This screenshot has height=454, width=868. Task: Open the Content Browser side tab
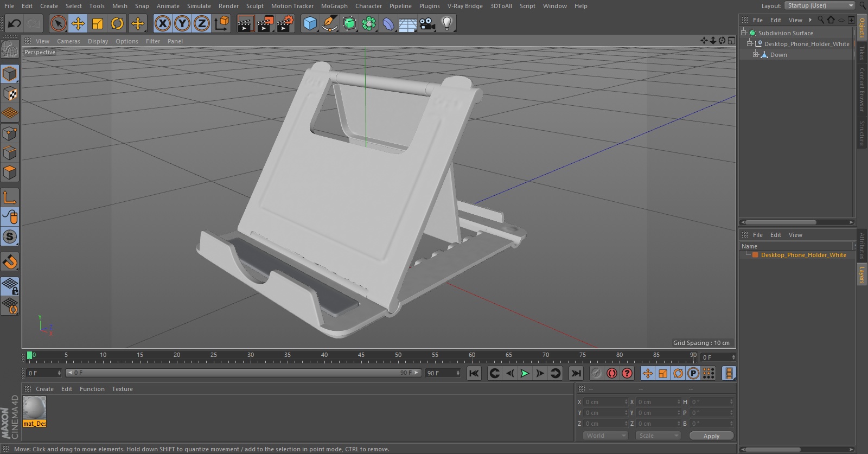[861, 89]
